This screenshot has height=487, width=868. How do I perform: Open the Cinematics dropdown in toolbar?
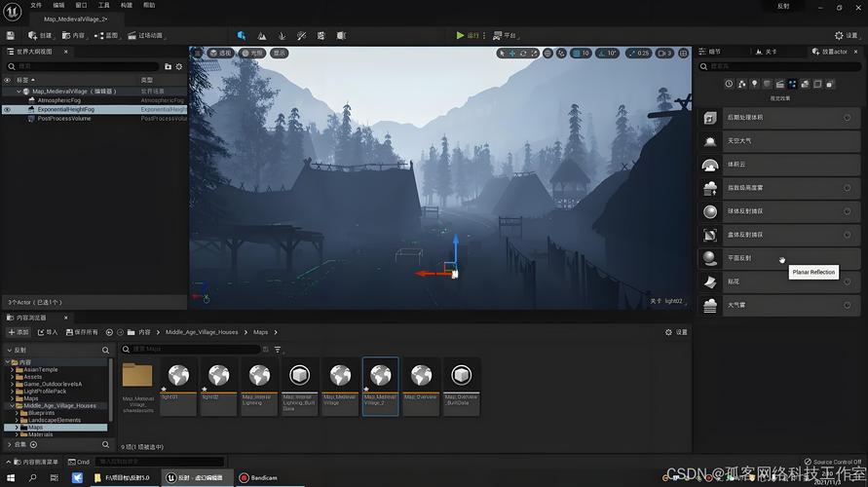tap(145, 35)
